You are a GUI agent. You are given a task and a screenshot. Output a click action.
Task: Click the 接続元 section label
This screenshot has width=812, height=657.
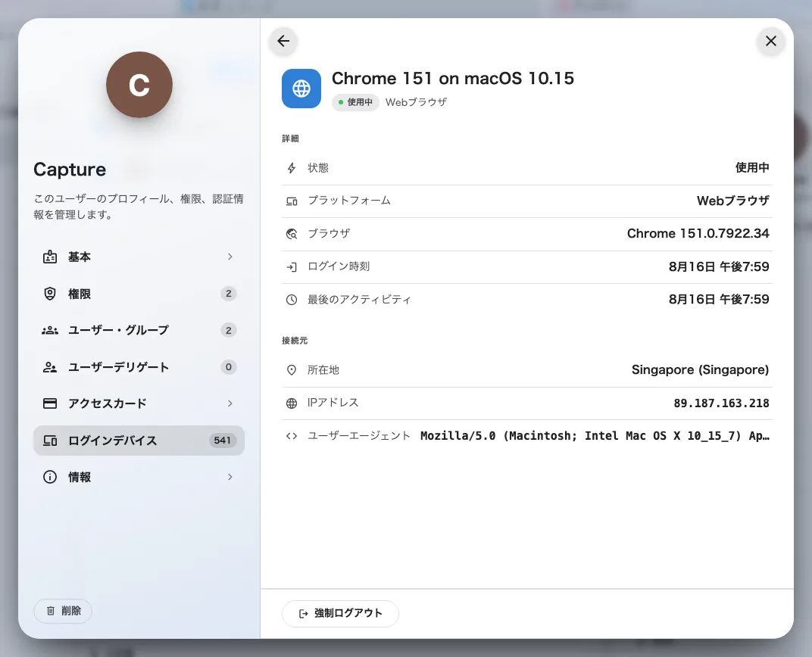click(x=295, y=341)
